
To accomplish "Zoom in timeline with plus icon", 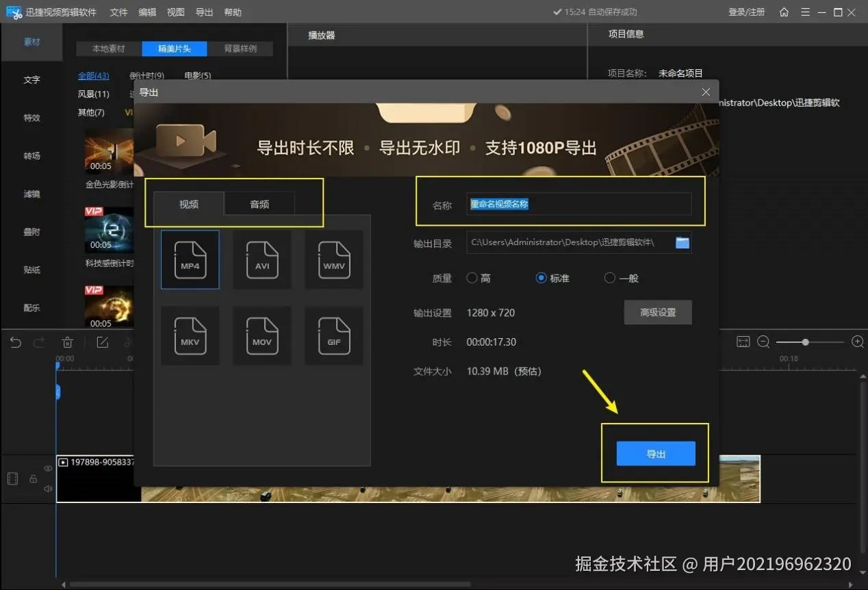I will (x=857, y=342).
